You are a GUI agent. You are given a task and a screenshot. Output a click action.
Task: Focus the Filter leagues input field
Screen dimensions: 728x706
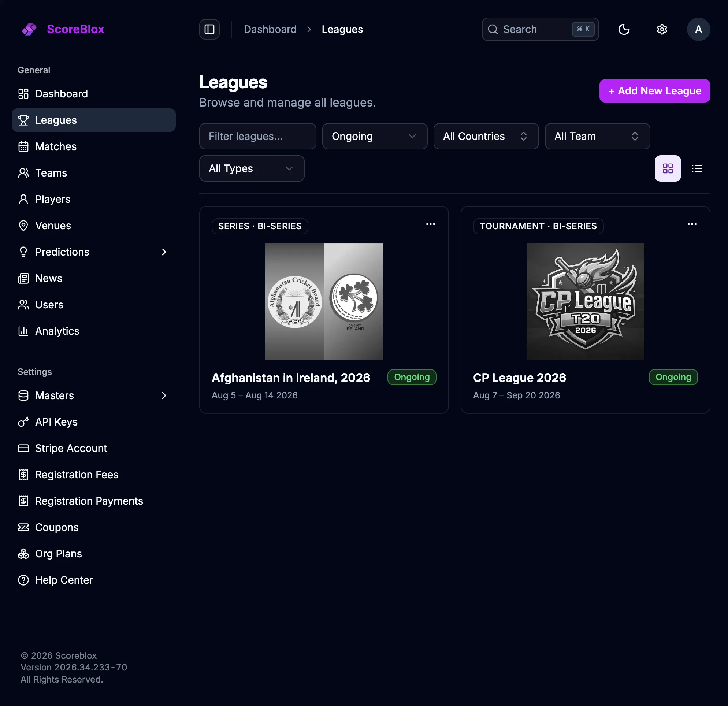257,136
